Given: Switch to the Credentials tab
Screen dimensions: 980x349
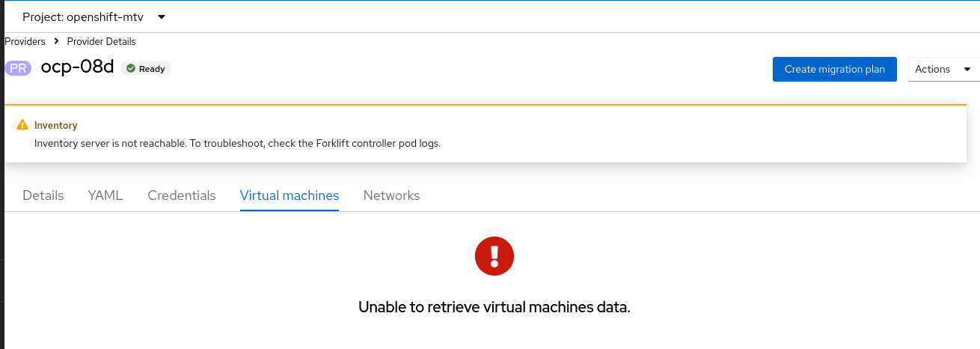Looking at the screenshot, I should (182, 195).
